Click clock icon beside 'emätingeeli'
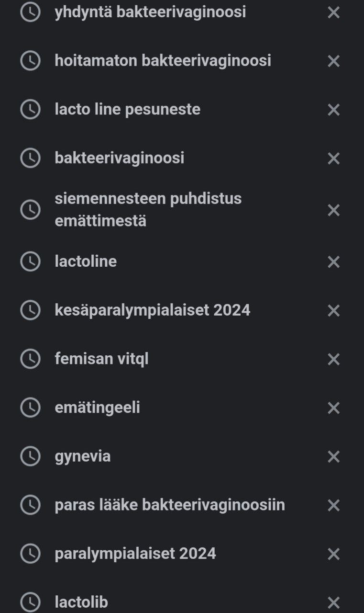This screenshot has width=364, height=613. pyautogui.click(x=30, y=408)
